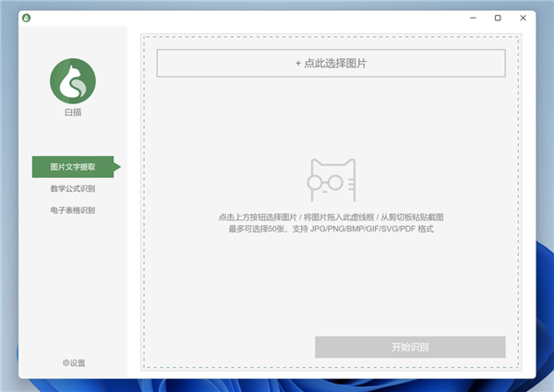Click the 点击上方按钮选择图片 instruction text
This screenshot has width=554, height=392.
point(258,217)
